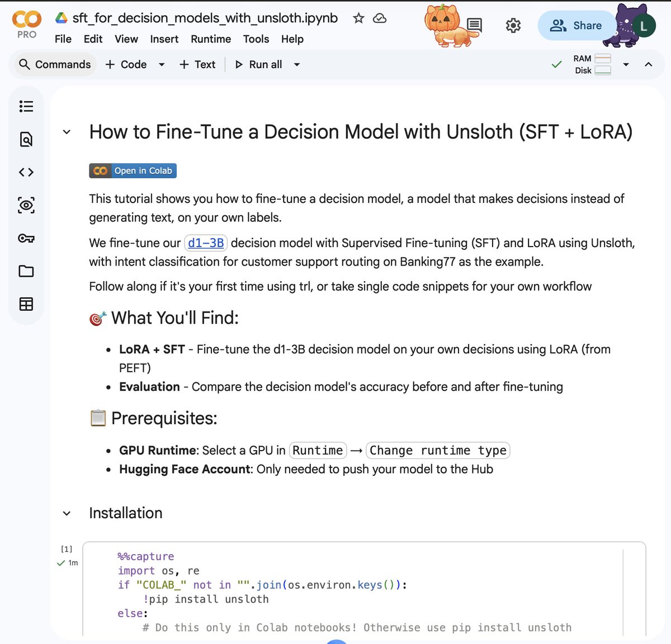The width and height of the screenshot is (671, 644).
Task: Click the cloud saved status icon
Action: coord(380,18)
